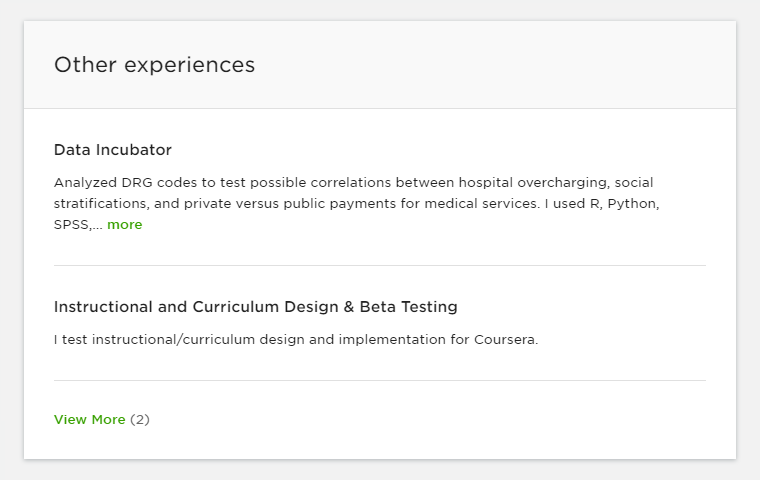Click the Instructional and Curriculum Design title
Screen dimensions: 760x480
[x=255, y=307]
